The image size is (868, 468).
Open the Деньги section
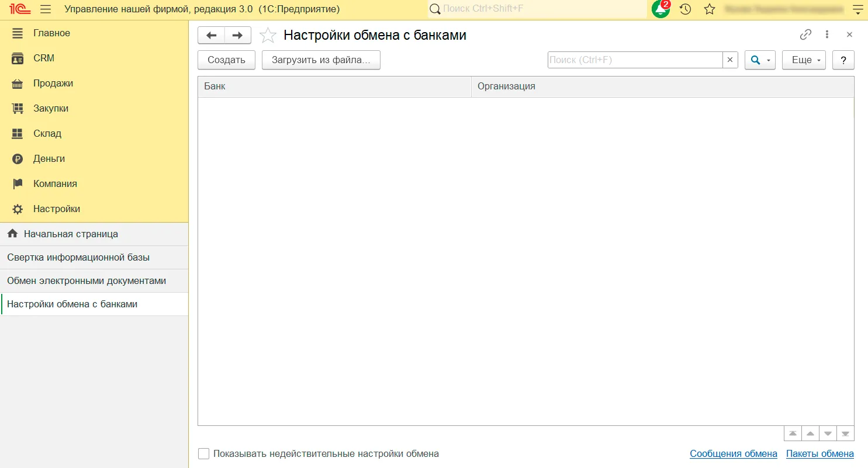click(x=49, y=158)
